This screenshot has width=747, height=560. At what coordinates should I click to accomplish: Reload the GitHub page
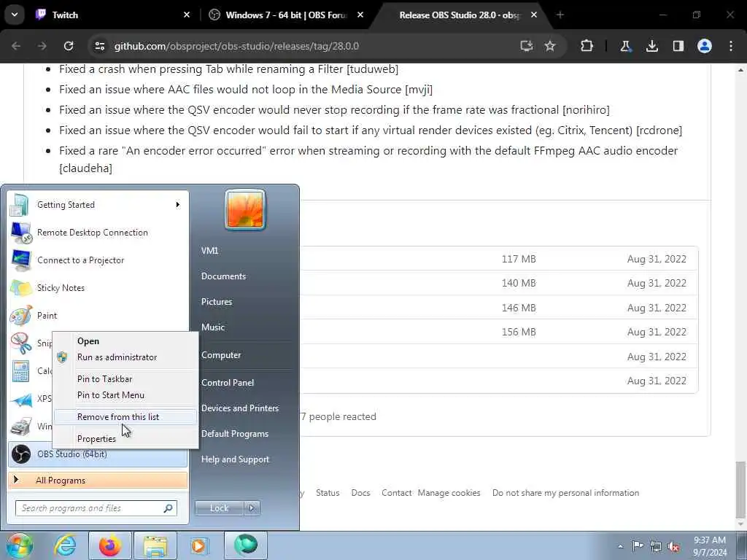[69, 46]
